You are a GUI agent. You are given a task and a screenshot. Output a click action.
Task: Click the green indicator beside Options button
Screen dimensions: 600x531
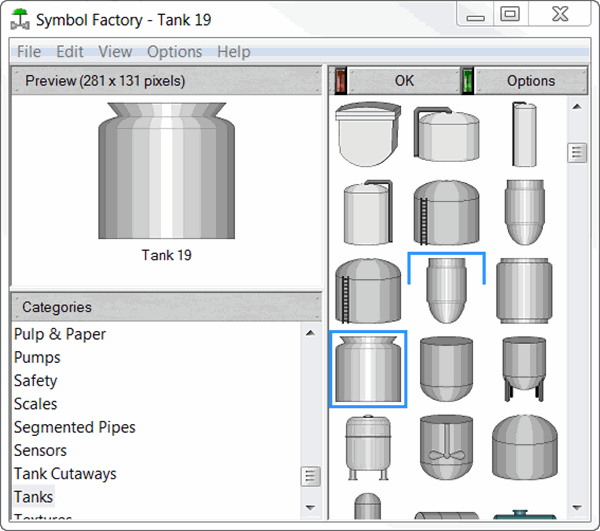(x=467, y=81)
